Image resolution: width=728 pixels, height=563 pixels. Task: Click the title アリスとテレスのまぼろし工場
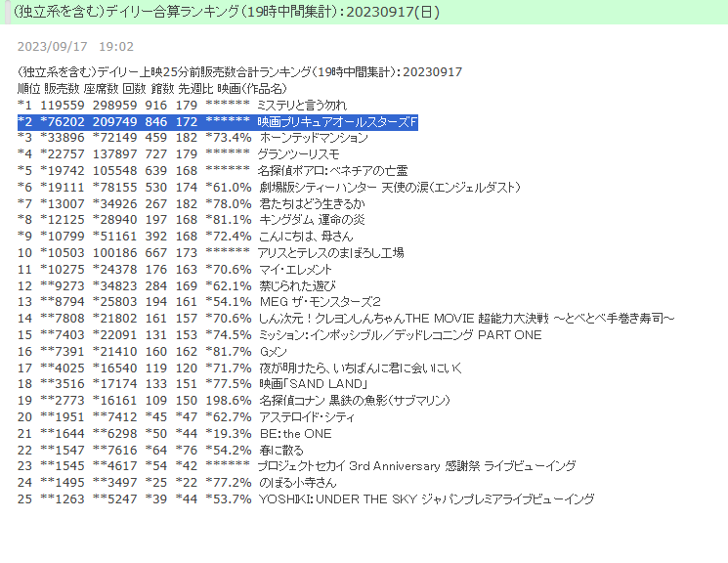click(330, 253)
